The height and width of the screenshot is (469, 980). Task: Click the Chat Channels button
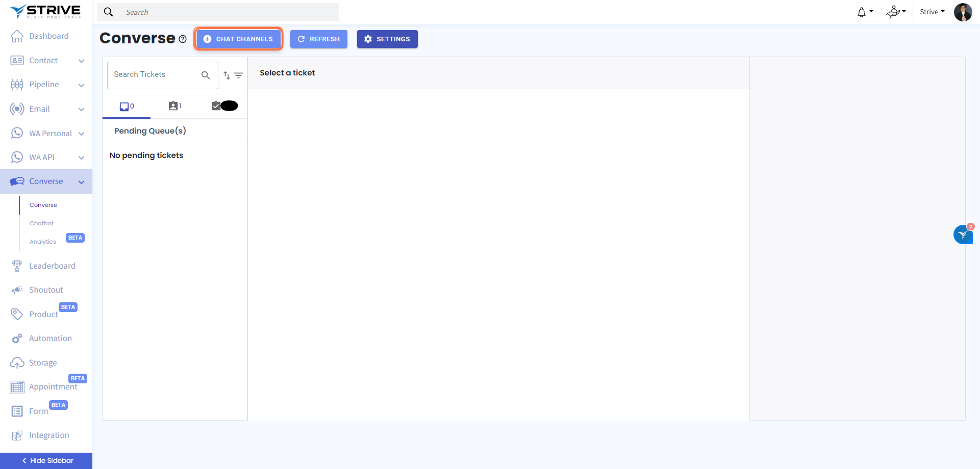tap(238, 39)
